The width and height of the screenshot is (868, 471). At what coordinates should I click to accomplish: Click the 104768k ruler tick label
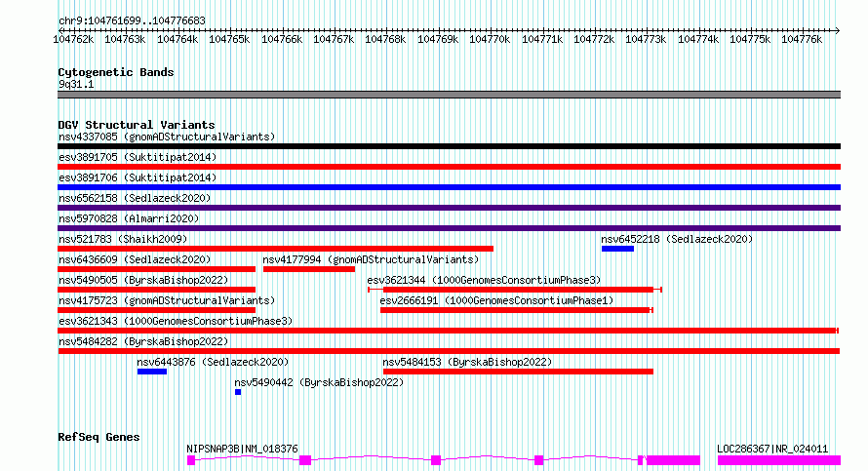[x=385, y=40]
